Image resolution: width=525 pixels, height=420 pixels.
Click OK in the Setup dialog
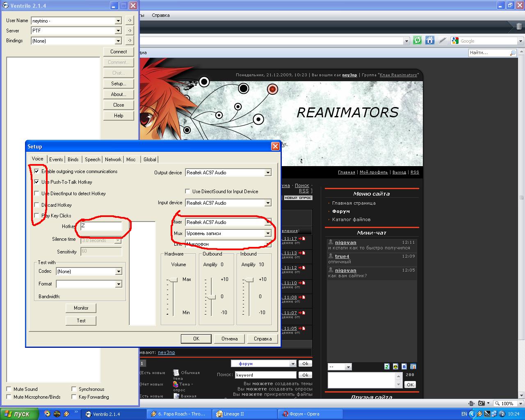pos(196,339)
